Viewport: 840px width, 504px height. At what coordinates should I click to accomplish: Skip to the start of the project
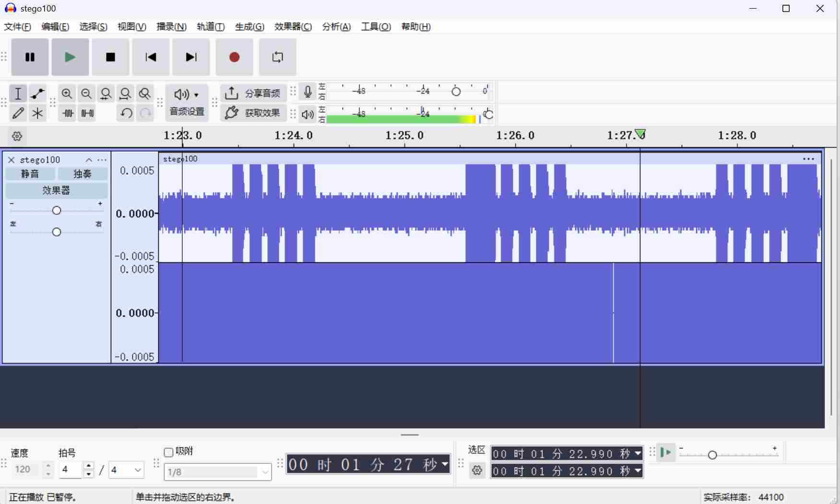pos(151,58)
